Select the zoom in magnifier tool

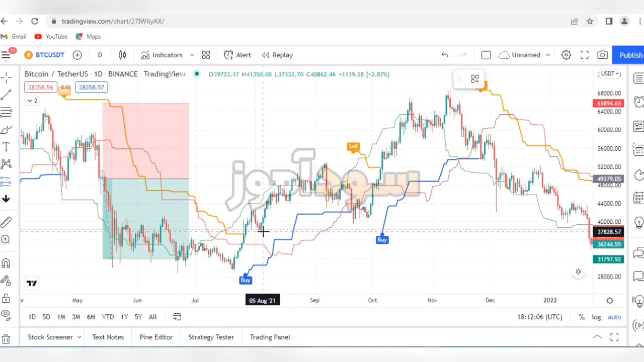[x=6, y=239]
